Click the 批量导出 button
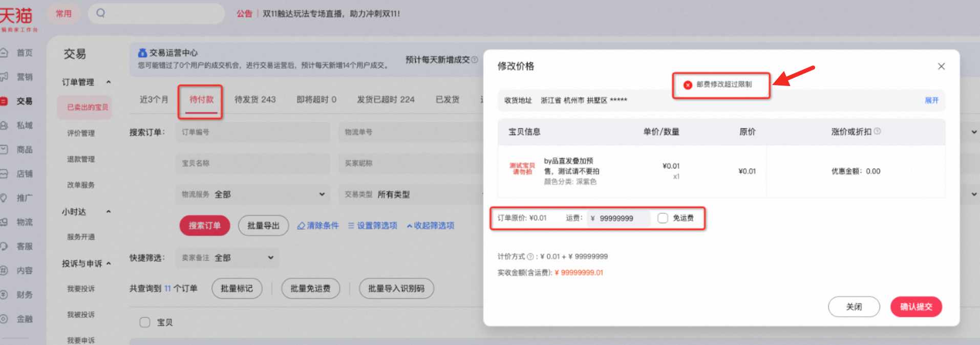Image resolution: width=980 pixels, height=345 pixels. point(263,226)
